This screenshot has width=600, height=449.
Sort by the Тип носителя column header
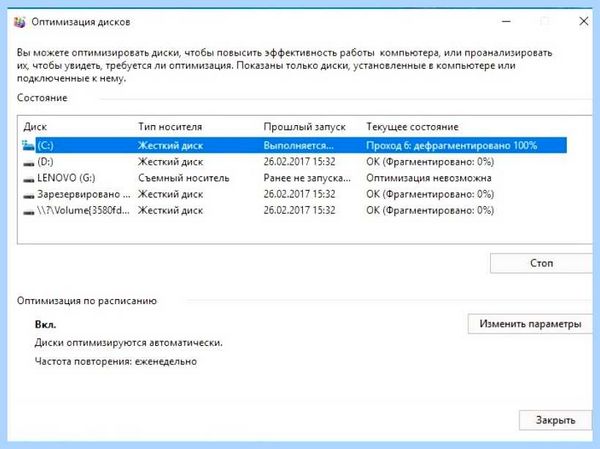pyautogui.click(x=170, y=127)
